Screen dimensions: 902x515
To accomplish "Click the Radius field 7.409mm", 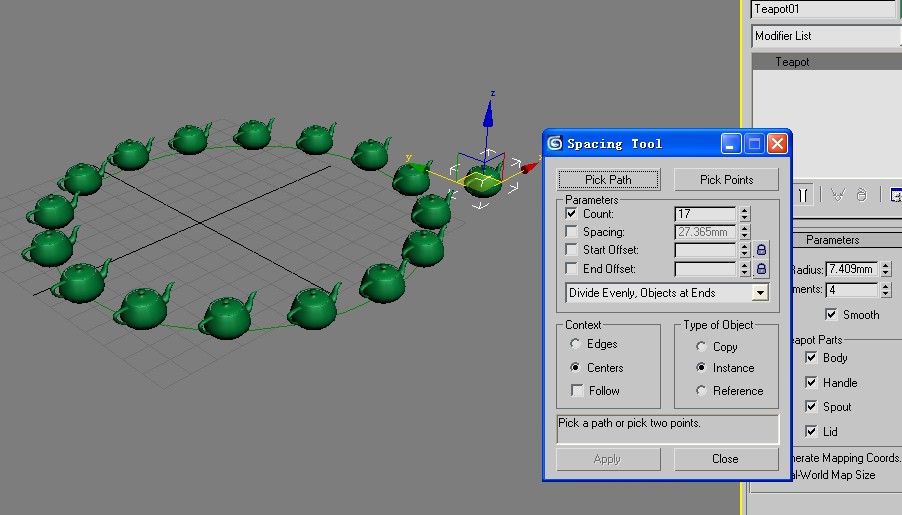I will coord(852,269).
